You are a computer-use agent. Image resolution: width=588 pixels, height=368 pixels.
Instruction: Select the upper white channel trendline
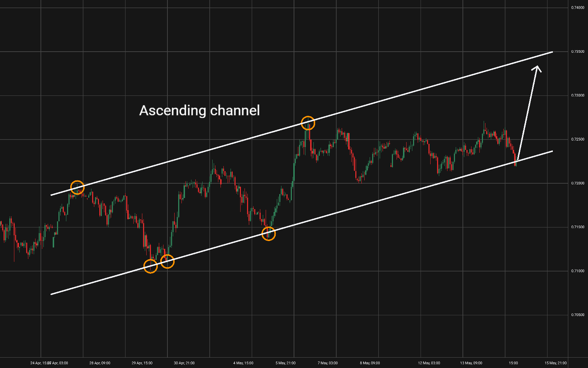pyautogui.click(x=302, y=123)
